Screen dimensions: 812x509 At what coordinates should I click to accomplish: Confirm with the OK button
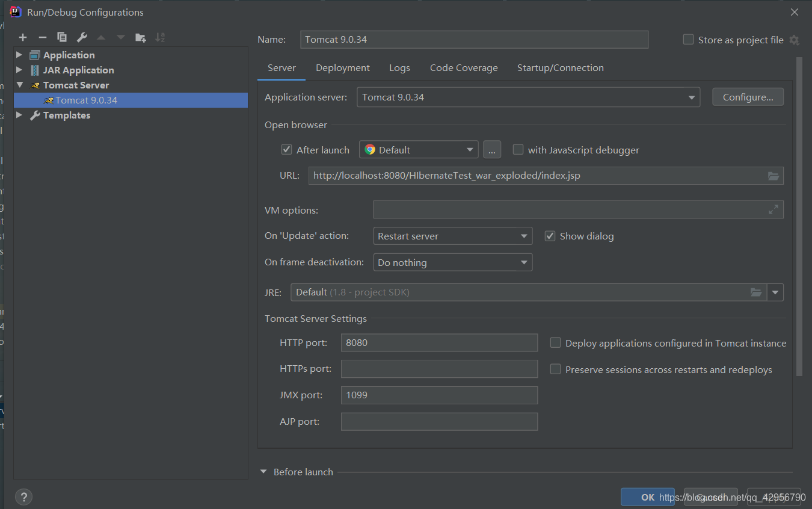point(648,497)
